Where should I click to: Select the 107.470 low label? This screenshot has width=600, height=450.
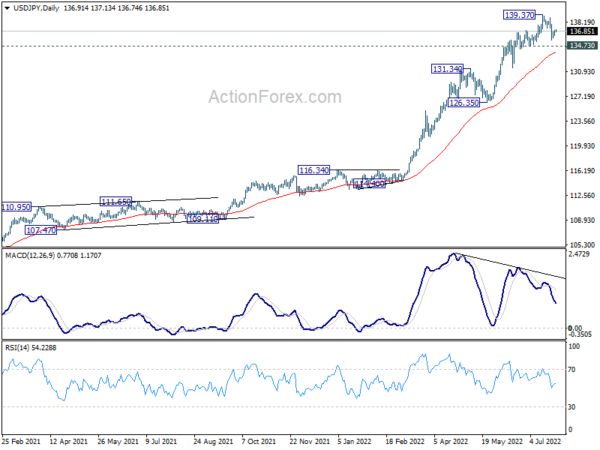tap(41, 230)
